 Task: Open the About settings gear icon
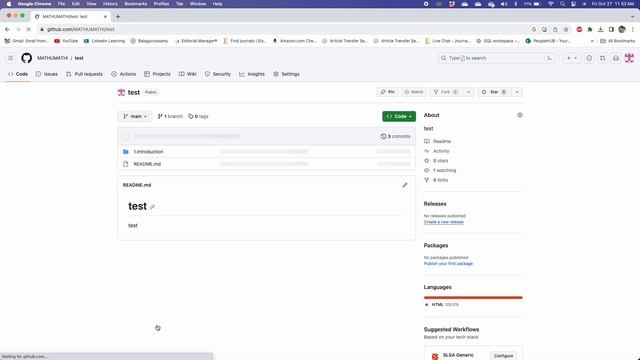(520, 115)
